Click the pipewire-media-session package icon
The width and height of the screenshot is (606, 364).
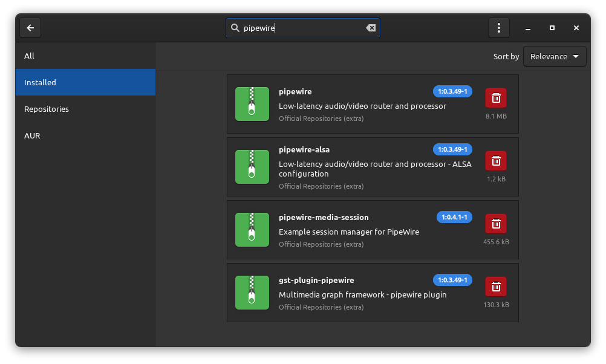pyautogui.click(x=252, y=230)
